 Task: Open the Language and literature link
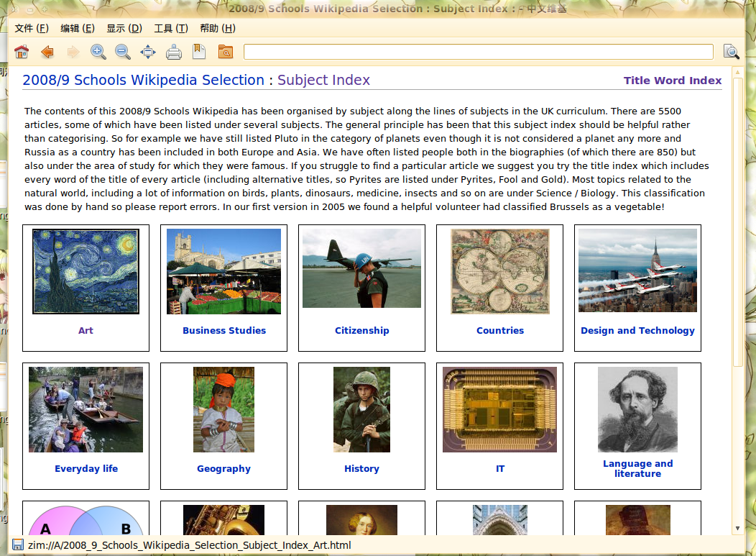click(x=638, y=469)
